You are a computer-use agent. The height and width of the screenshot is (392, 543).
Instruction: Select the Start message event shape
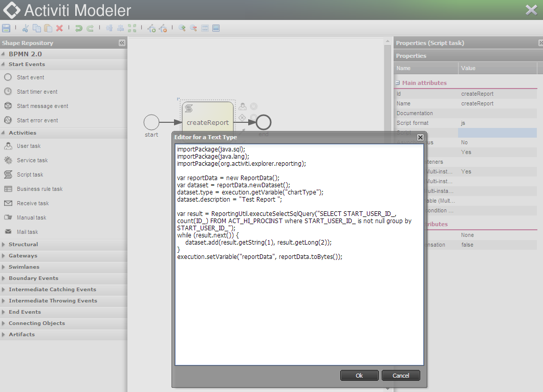pos(42,106)
